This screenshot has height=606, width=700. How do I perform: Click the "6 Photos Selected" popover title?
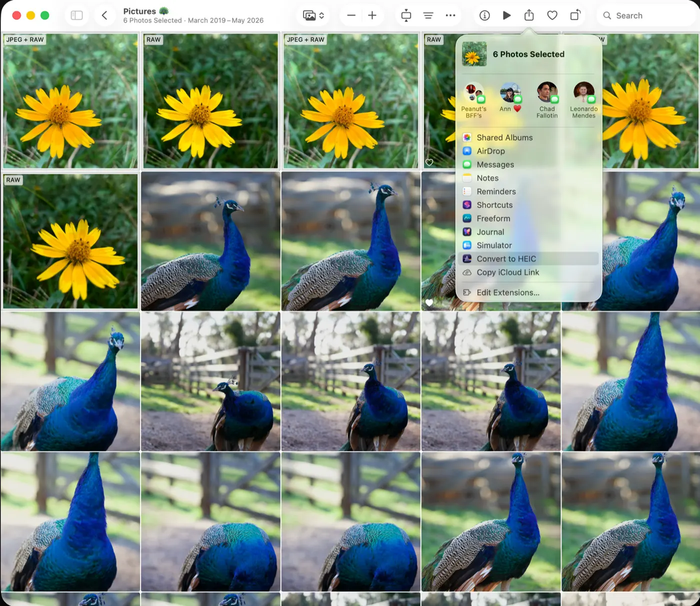[x=528, y=54]
